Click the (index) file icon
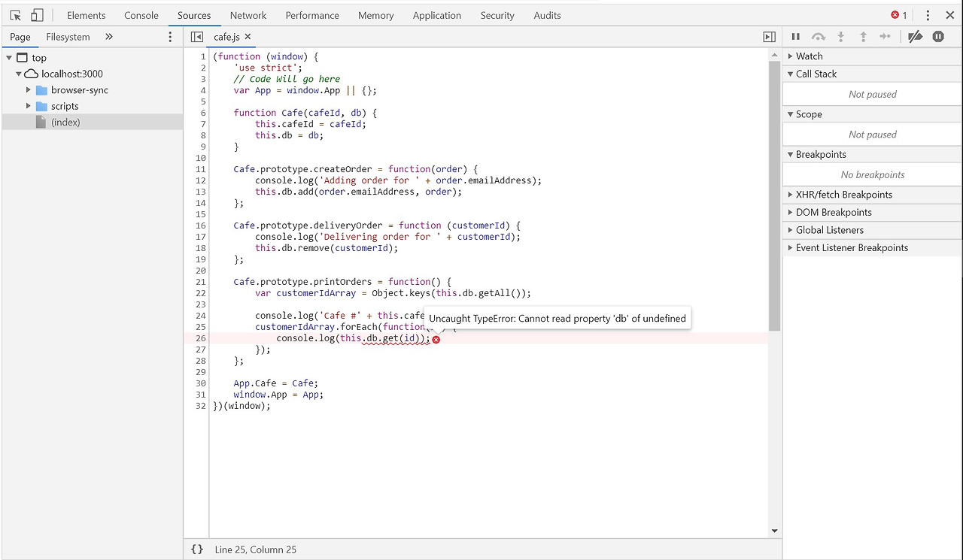 (x=41, y=122)
